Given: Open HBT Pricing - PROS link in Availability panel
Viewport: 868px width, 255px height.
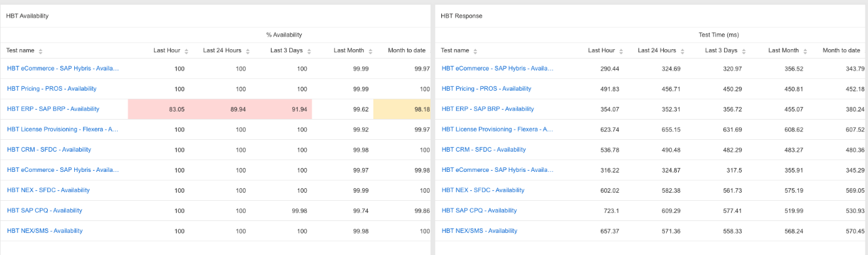Looking at the screenshot, I should 52,89.
